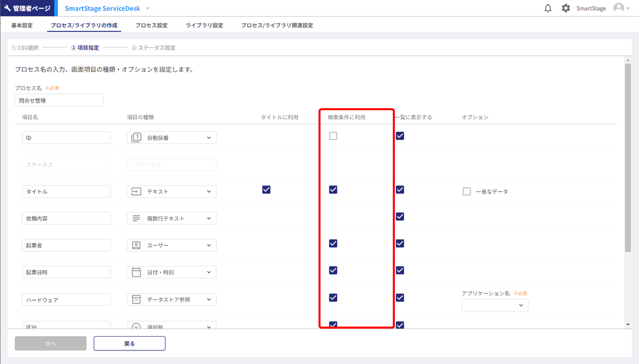Image resolution: width=639 pixels, height=364 pixels.
Task: Click the datastore icon in ハードウェア row
Action: (136, 299)
